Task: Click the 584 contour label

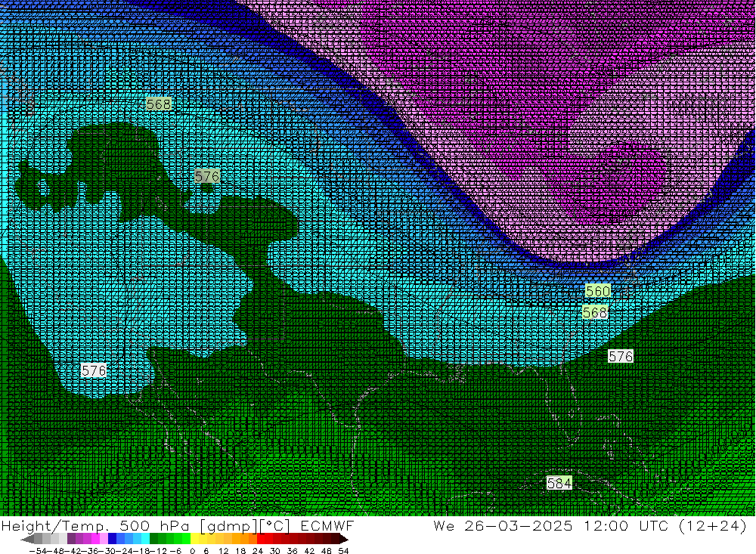Action: pyautogui.click(x=559, y=483)
